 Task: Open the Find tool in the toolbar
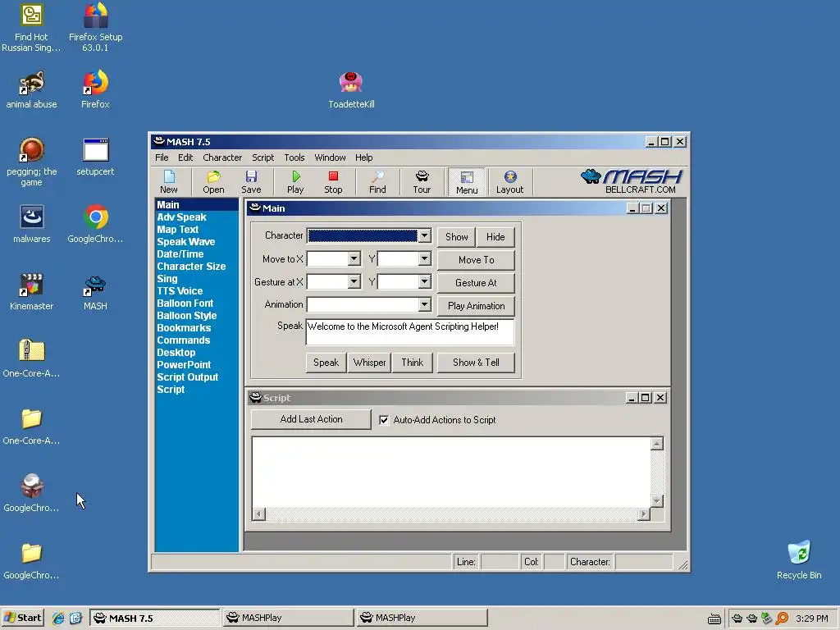(x=377, y=181)
